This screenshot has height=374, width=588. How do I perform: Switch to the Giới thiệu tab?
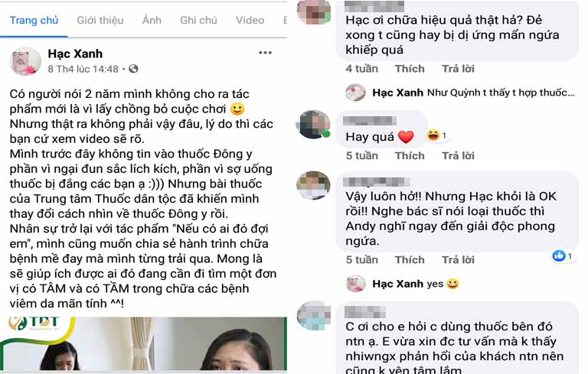pos(100,20)
